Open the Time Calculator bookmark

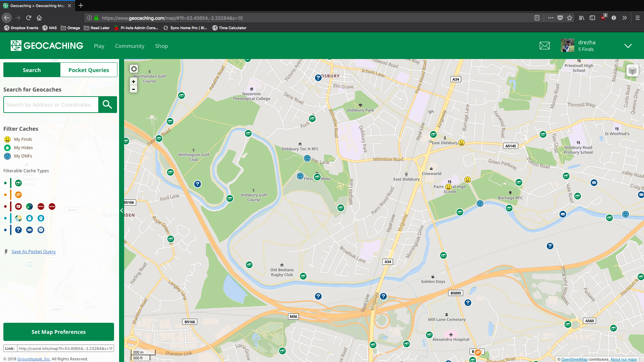tap(229, 28)
